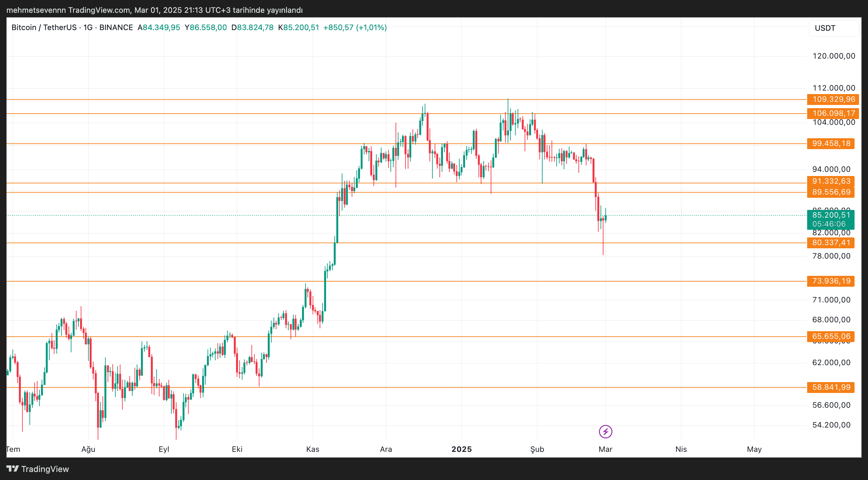Click the 2025 year marker on time axis
The width and height of the screenshot is (868, 480).
[461, 449]
